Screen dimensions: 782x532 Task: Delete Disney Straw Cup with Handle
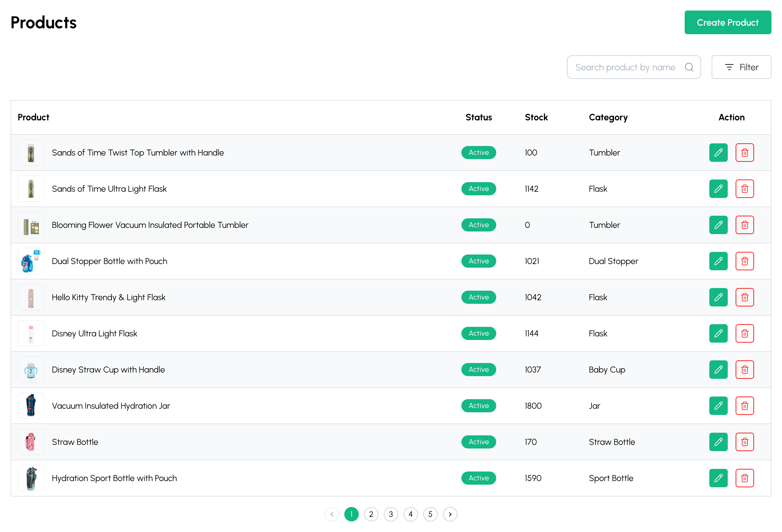(x=744, y=370)
